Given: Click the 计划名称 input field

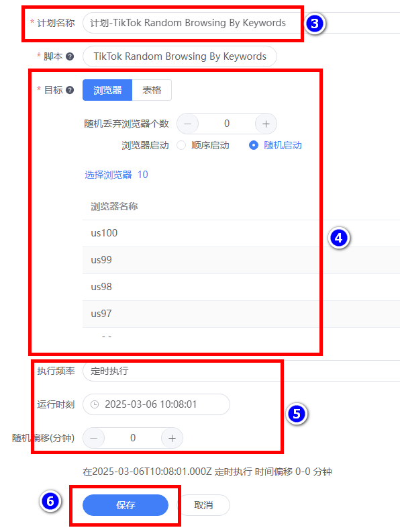Looking at the screenshot, I should point(242,23).
